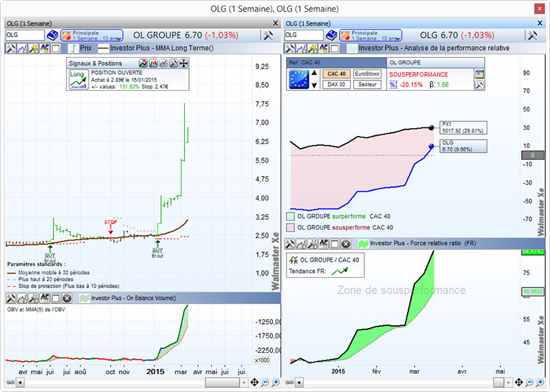Add indicator curve icon in left price toolbar
The image size is (550, 392).
click(x=22, y=48)
